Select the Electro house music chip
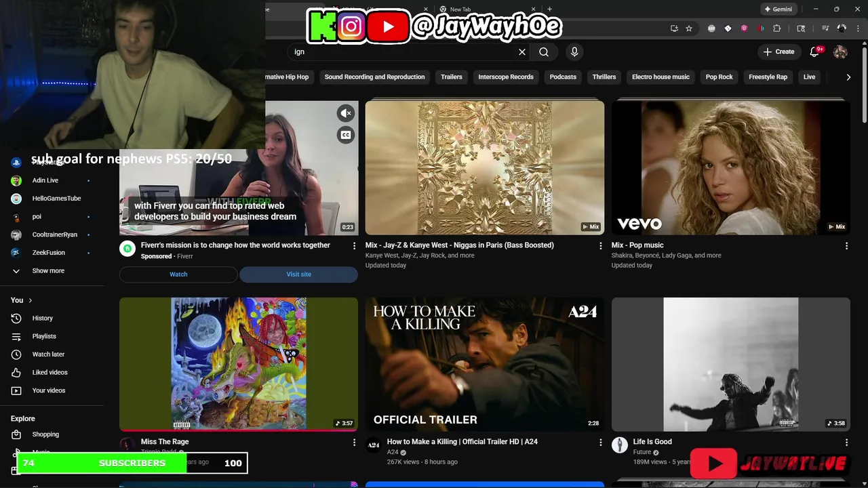This screenshot has width=868, height=488. click(661, 77)
